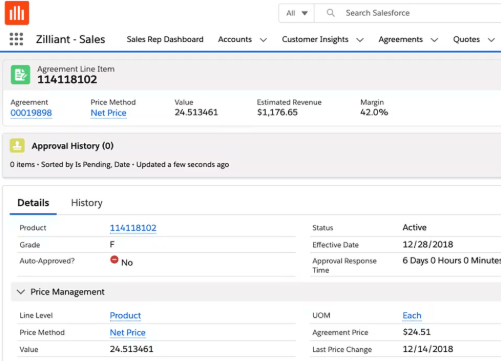The image size is (501, 361).
Task: Click the 0 items sorted summary text
Action: tap(119, 164)
